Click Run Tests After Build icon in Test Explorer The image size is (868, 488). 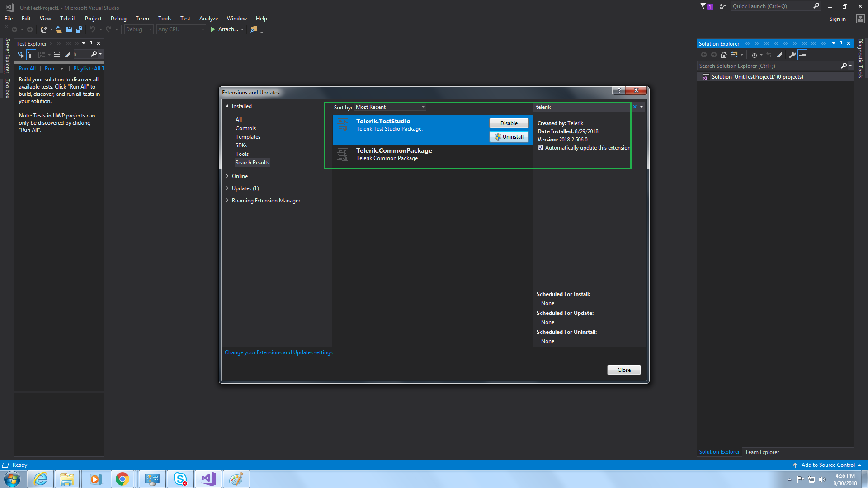(x=21, y=55)
